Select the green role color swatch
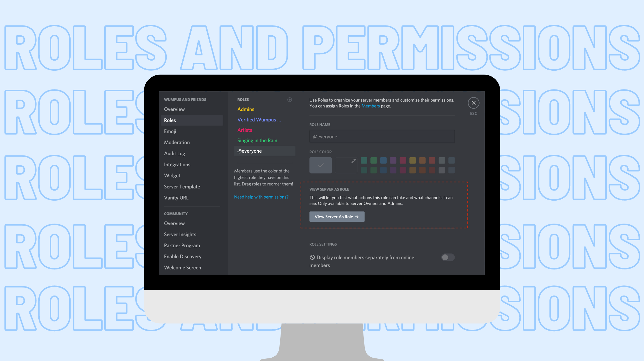This screenshot has height=361, width=644. 373,160
